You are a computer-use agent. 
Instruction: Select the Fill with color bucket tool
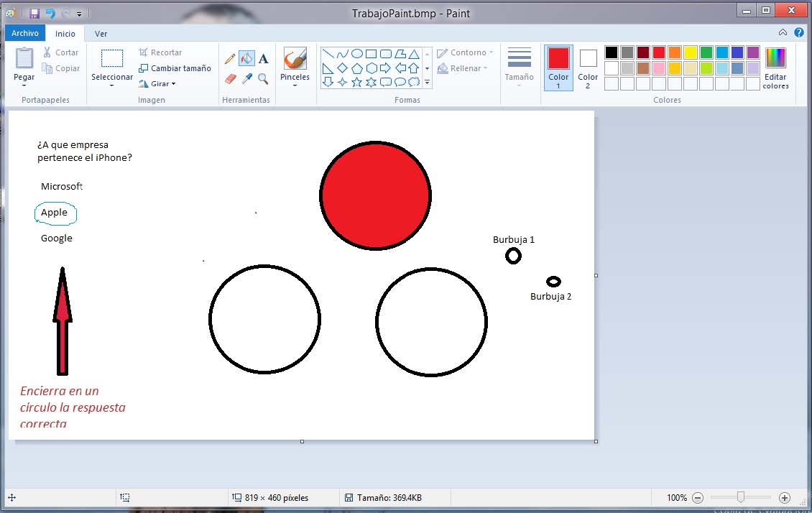point(246,59)
